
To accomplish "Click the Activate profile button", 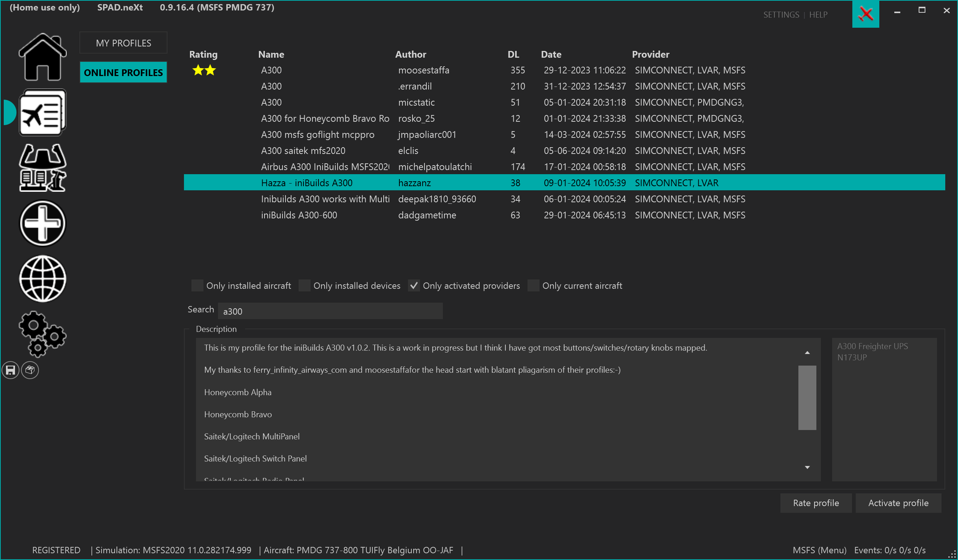I will 898,503.
